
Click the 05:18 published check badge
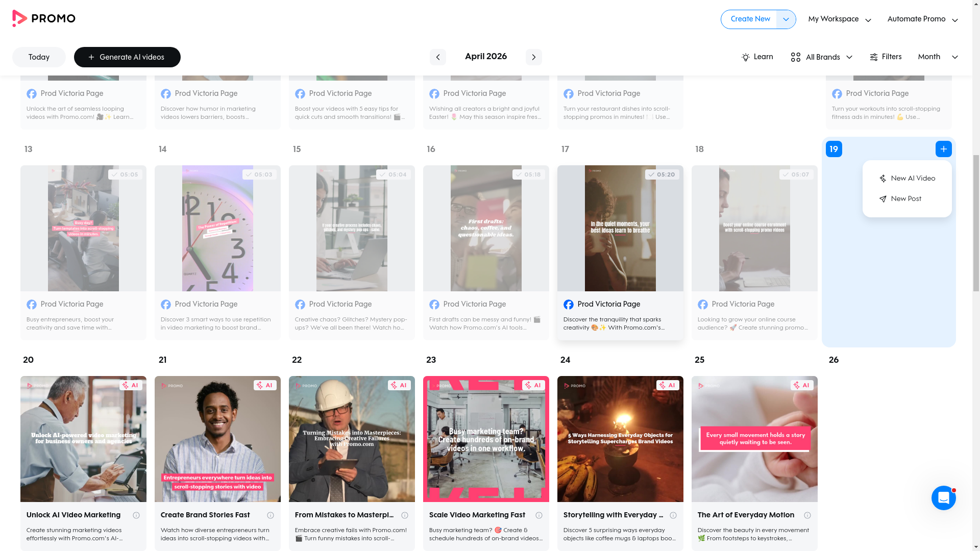528,174
